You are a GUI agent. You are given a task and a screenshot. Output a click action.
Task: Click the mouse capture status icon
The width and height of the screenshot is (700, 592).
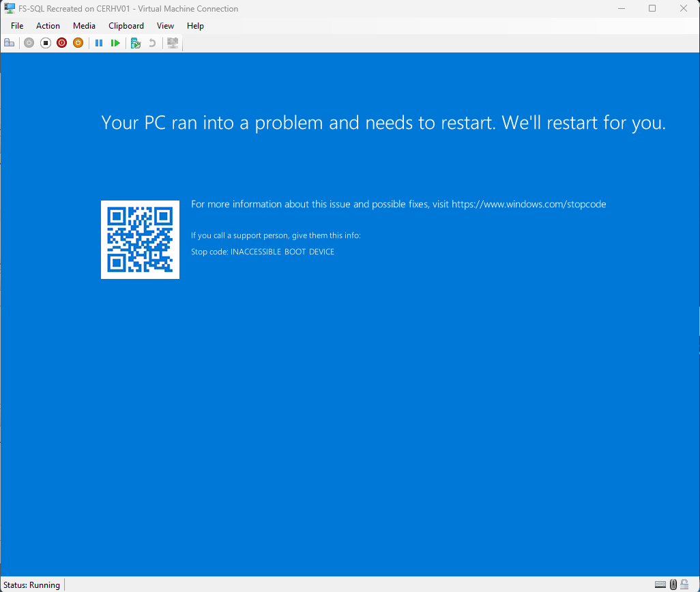[673, 584]
